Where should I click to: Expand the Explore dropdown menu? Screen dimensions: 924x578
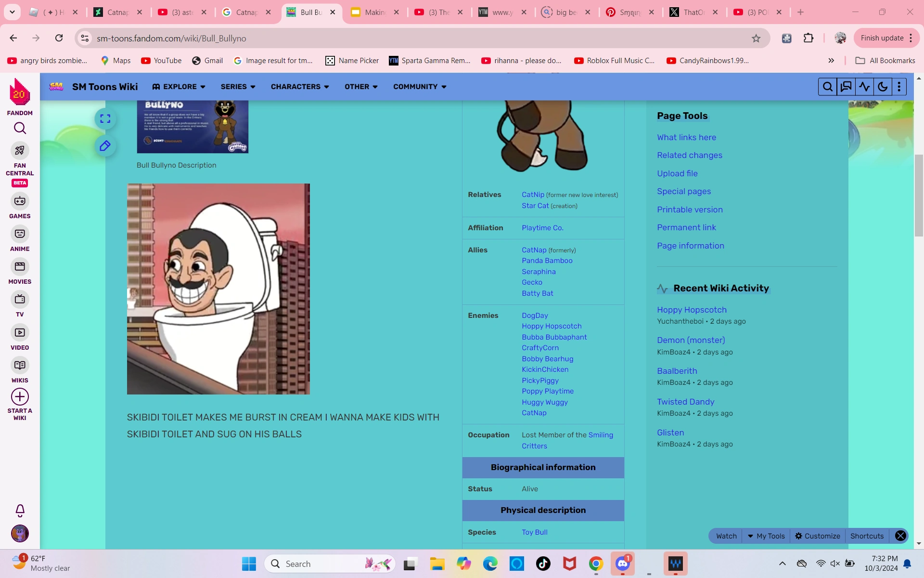tap(179, 87)
